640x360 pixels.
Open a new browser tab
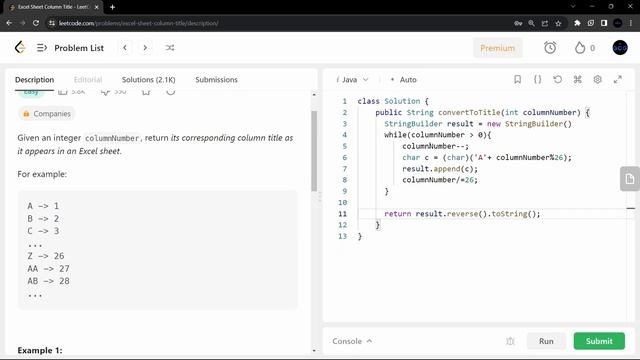pyautogui.click(x=112, y=7)
